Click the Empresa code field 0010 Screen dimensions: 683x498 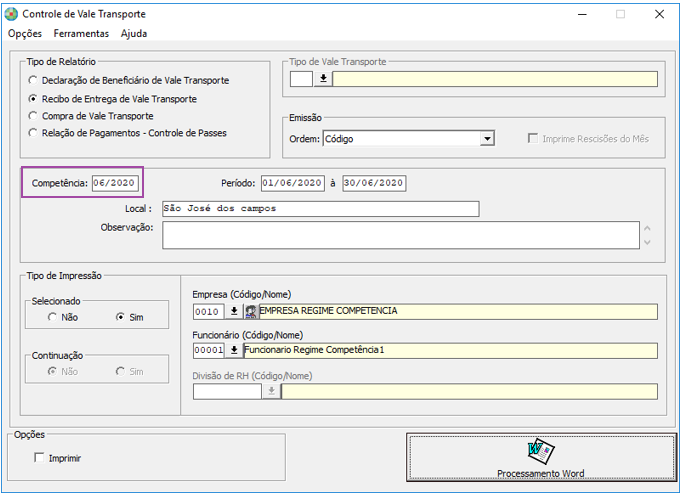[x=209, y=312]
